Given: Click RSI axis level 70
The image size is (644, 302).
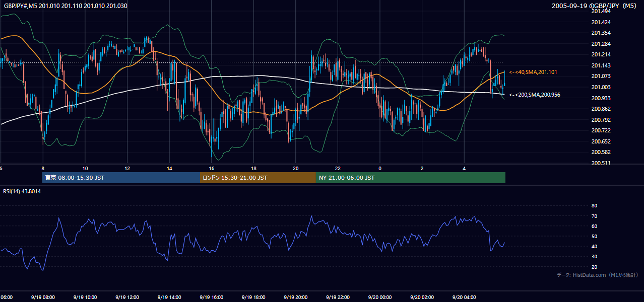Looking at the screenshot, I should (x=594, y=216).
